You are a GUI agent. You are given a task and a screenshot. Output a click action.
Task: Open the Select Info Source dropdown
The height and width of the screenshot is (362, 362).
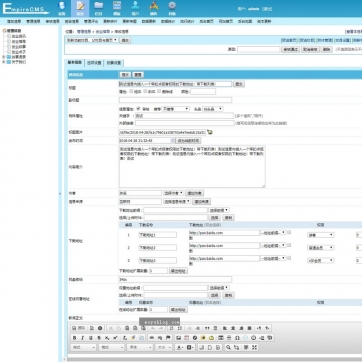pos(177,202)
